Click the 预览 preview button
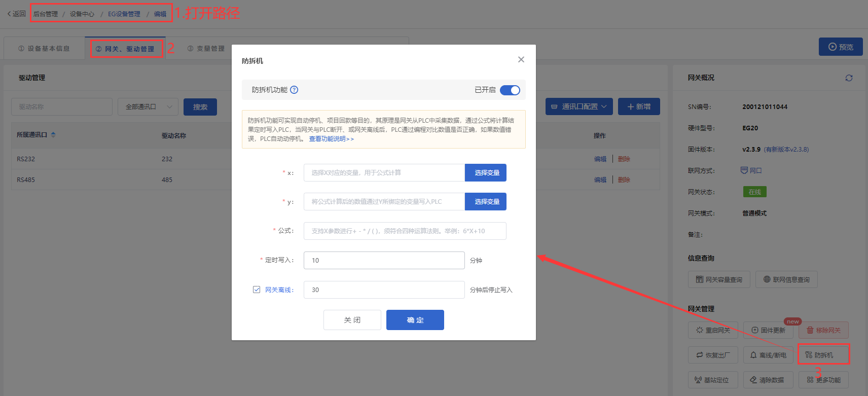868x396 pixels. coord(841,47)
